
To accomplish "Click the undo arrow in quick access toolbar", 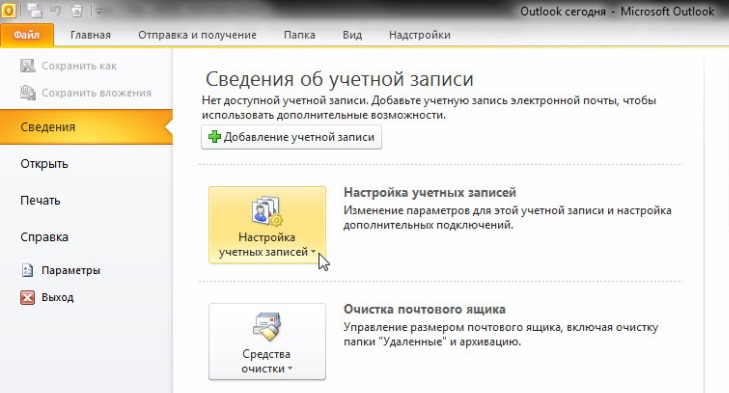I will [x=56, y=10].
